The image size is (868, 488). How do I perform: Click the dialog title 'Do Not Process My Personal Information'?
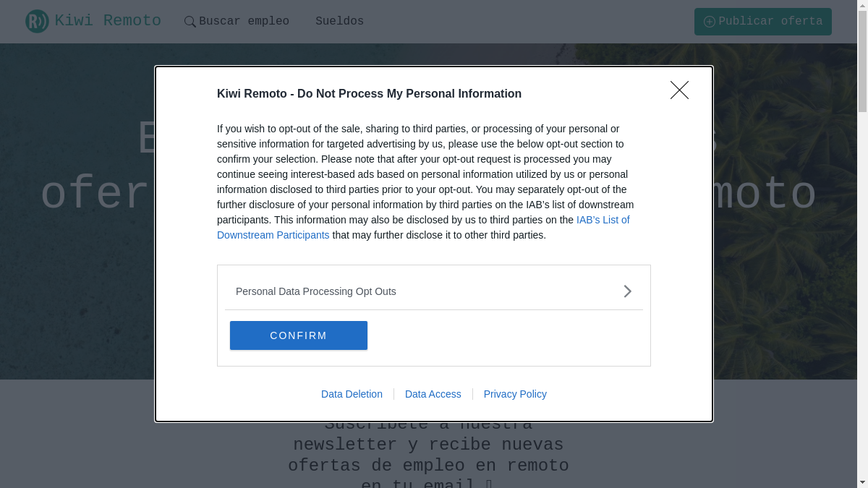(x=409, y=93)
